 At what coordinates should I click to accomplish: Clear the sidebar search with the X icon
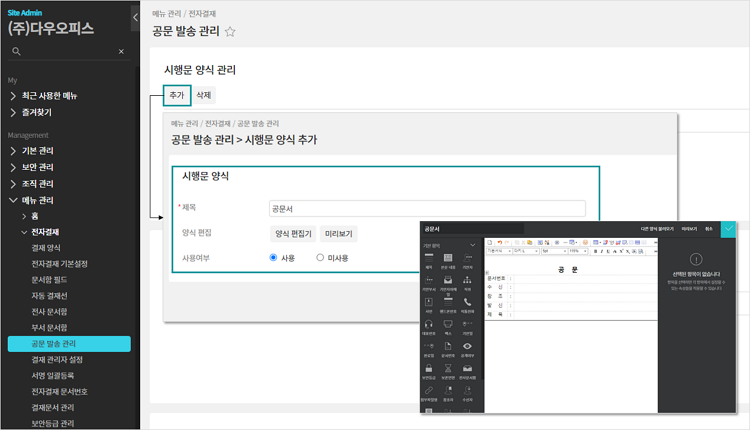(x=122, y=51)
